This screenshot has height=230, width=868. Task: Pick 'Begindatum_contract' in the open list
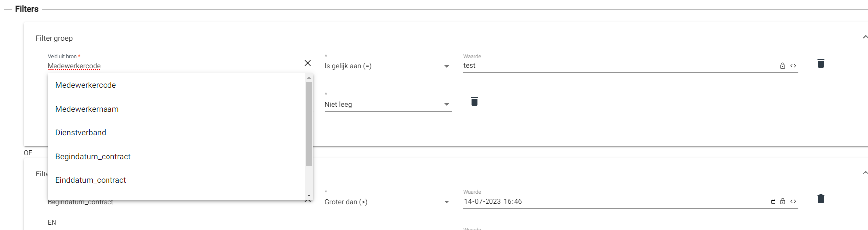(x=93, y=157)
